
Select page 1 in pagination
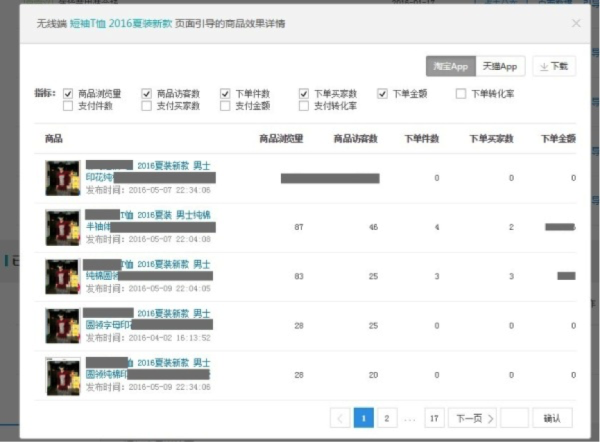[364, 418]
